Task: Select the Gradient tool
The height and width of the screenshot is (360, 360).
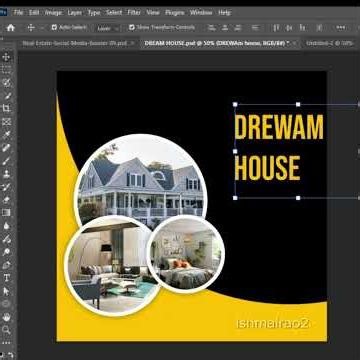Action: pos(6,213)
